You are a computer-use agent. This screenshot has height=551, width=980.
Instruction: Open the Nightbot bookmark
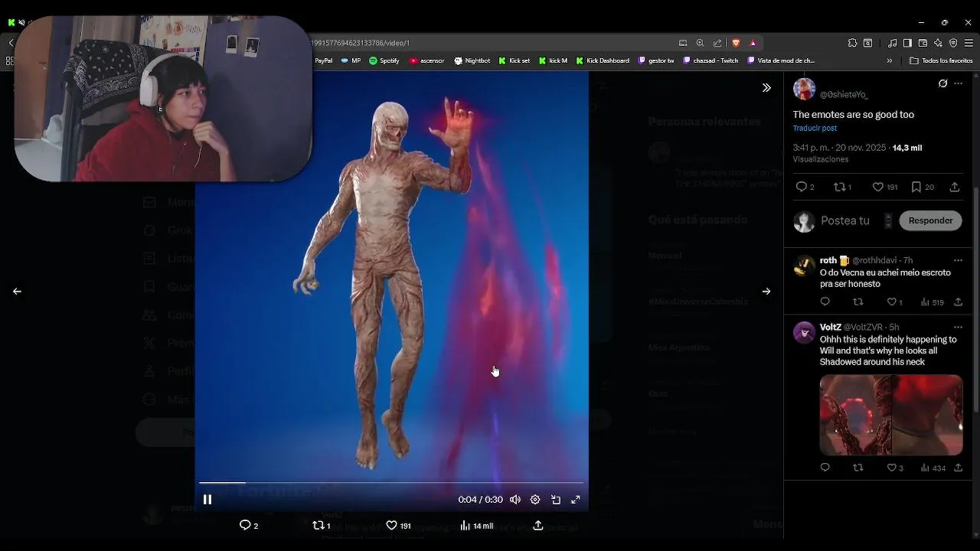coord(472,60)
